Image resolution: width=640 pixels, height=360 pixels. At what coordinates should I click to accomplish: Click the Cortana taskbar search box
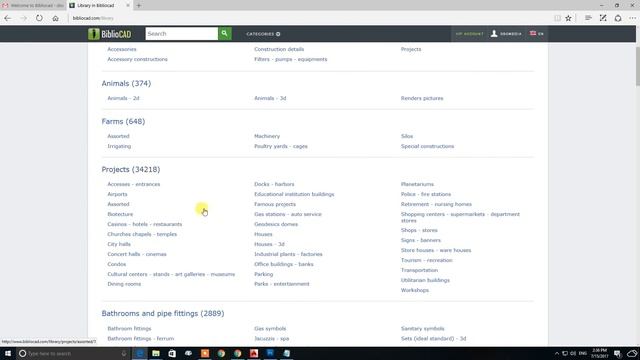pyautogui.click(x=73, y=353)
